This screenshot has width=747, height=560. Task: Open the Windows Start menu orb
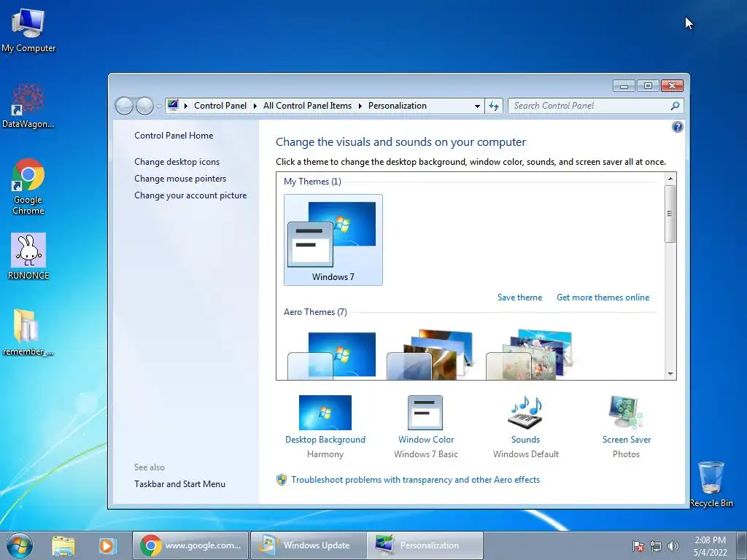[20, 545]
